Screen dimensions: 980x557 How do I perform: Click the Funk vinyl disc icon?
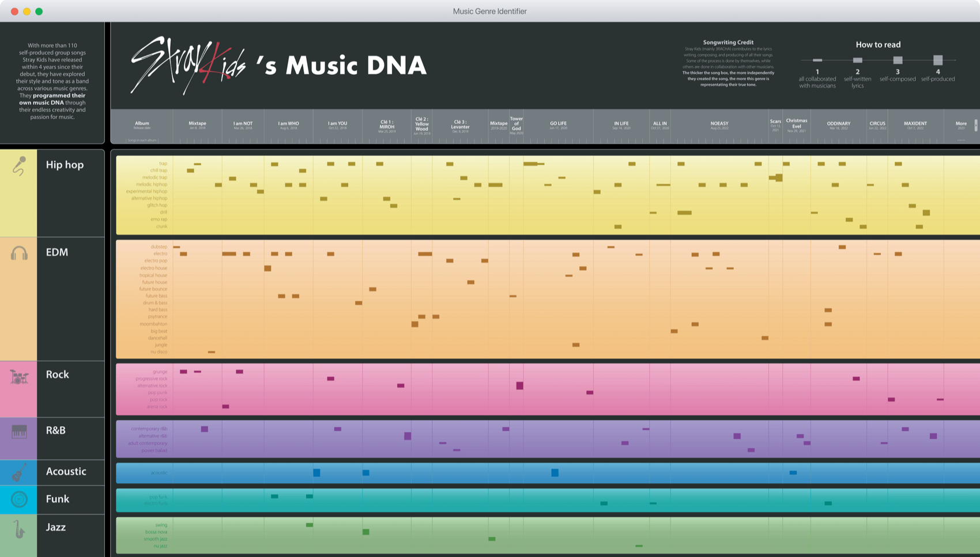pyautogui.click(x=19, y=499)
